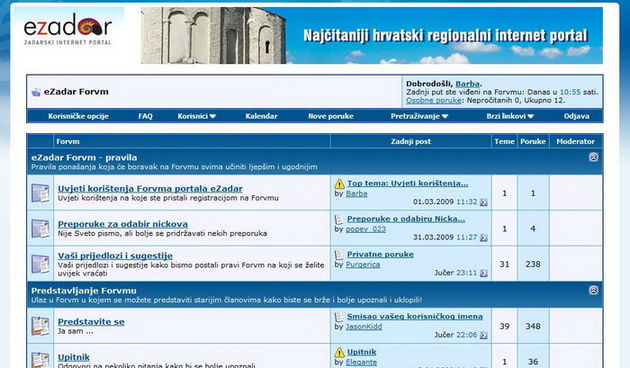This screenshot has width=630, height=368.
Task: Go to last post arrow at Jučer 23:11
Action: click(484, 273)
